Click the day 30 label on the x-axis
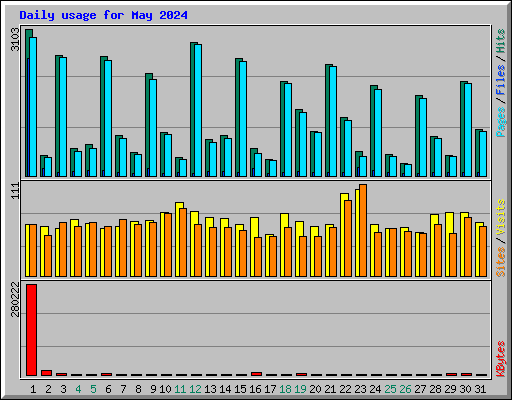This screenshot has height=400, width=512. tap(465, 389)
